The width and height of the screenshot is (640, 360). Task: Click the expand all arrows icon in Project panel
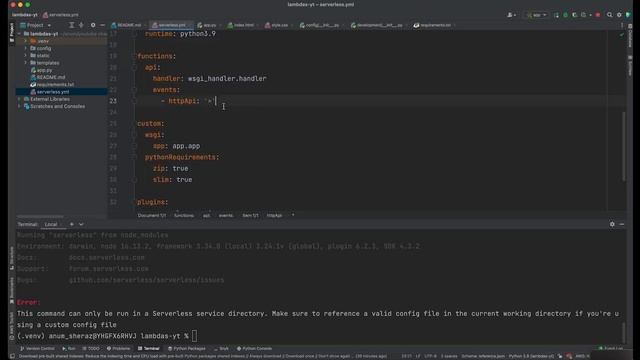click(72, 25)
